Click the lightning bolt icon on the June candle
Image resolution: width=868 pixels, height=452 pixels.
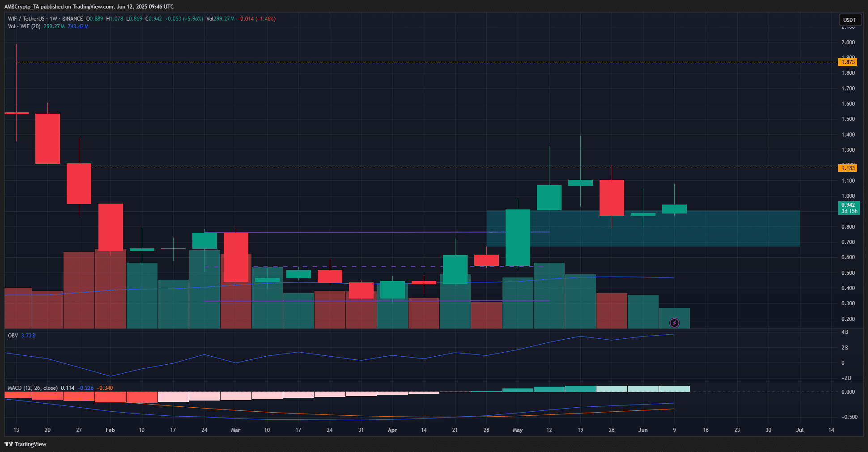pyautogui.click(x=674, y=323)
